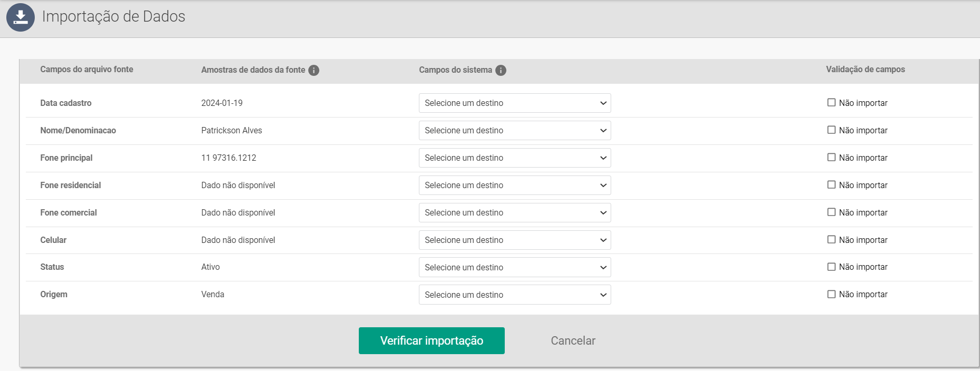Check Não importar for Nome/Denominacao row

[x=831, y=130]
